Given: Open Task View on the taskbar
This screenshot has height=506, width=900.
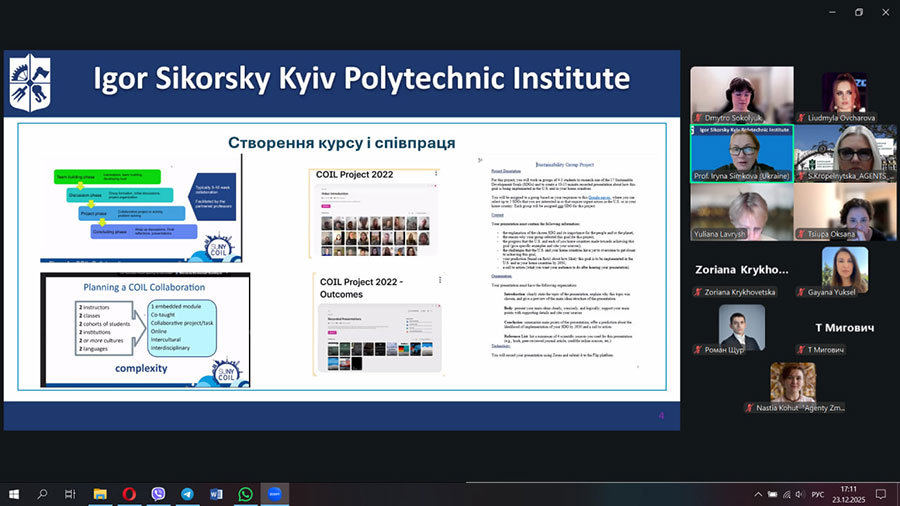Looking at the screenshot, I should [x=70, y=494].
